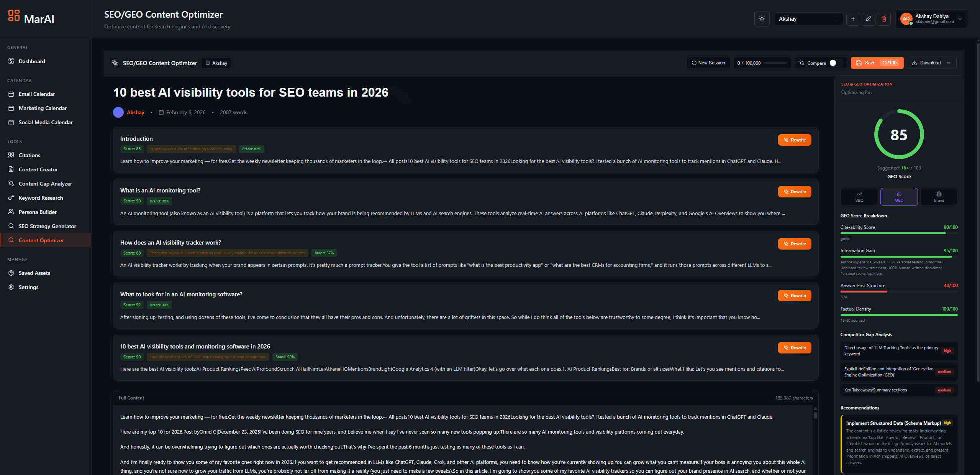This screenshot has height=475, width=980.
Task: Open the SEO Strategy Generator
Action: 47,226
